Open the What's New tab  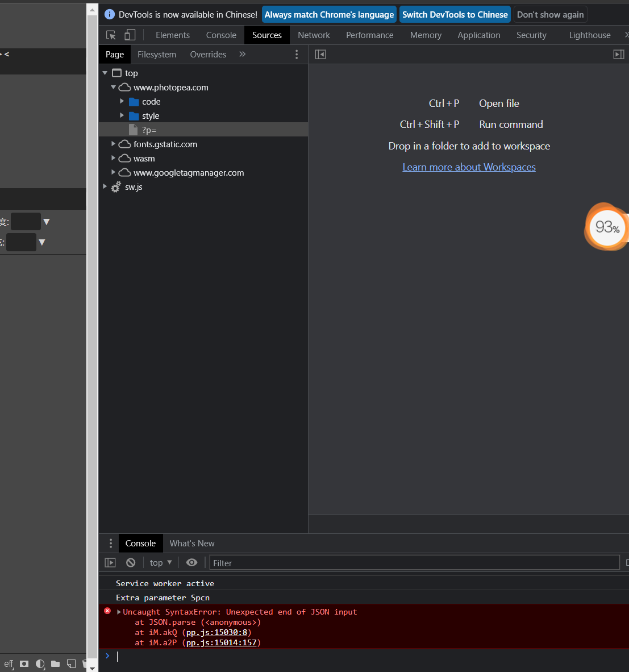coord(191,543)
